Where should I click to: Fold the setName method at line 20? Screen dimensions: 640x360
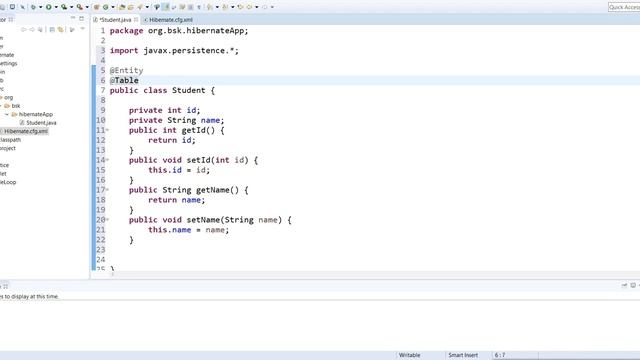(107, 220)
